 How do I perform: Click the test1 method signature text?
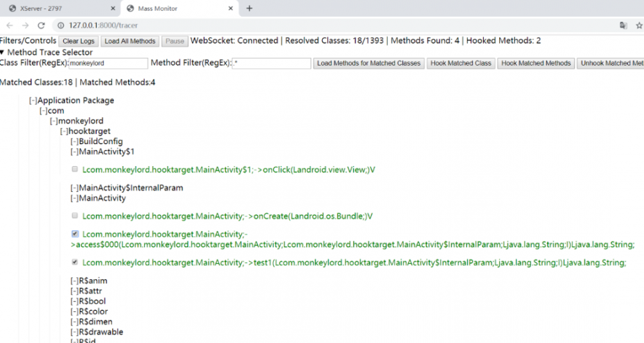(x=354, y=263)
